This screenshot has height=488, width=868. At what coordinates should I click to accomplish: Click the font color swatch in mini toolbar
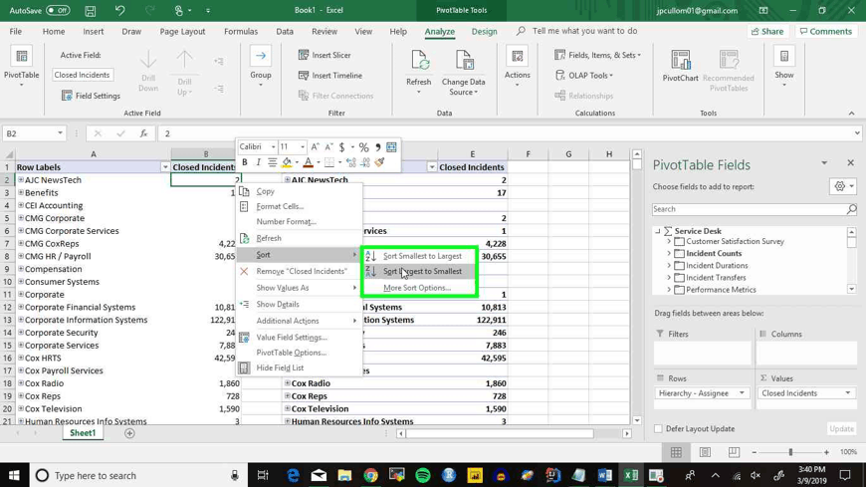(308, 162)
